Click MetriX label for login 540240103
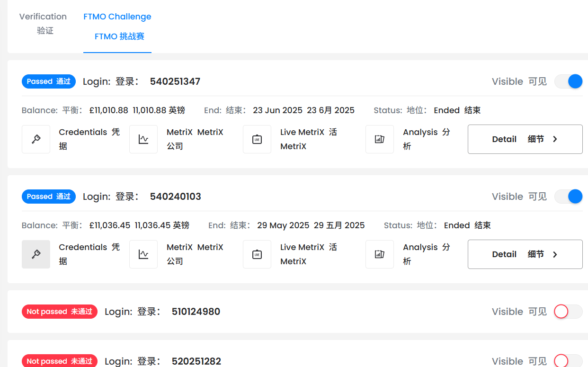Screen dimensions: 588x367 [x=195, y=254]
